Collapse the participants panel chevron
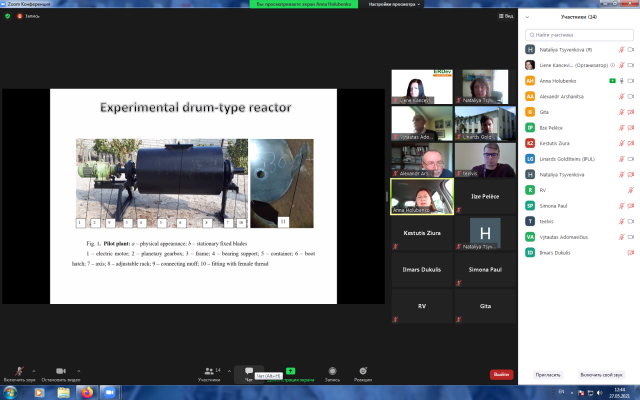Screen dimensions: 640x400 tap(527, 17)
